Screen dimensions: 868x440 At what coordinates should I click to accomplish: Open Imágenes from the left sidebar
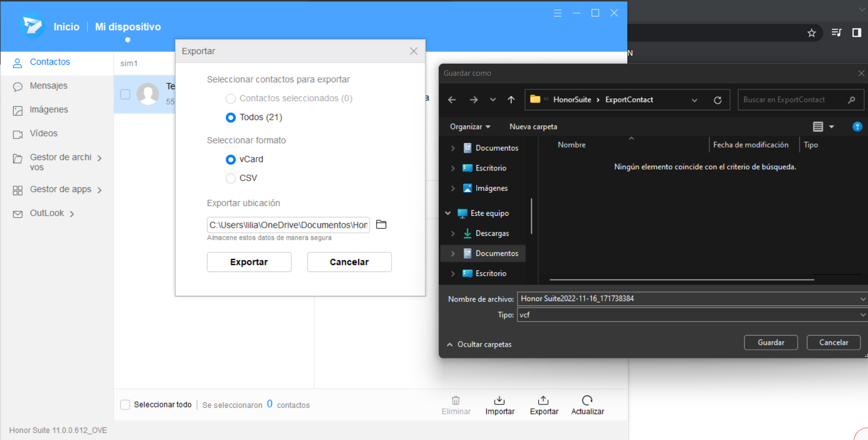(x=48, y=110)
